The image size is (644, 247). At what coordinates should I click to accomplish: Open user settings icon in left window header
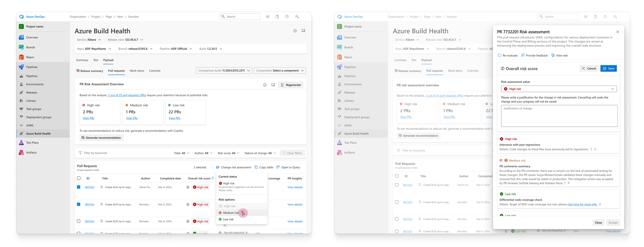tap(297, 17)
